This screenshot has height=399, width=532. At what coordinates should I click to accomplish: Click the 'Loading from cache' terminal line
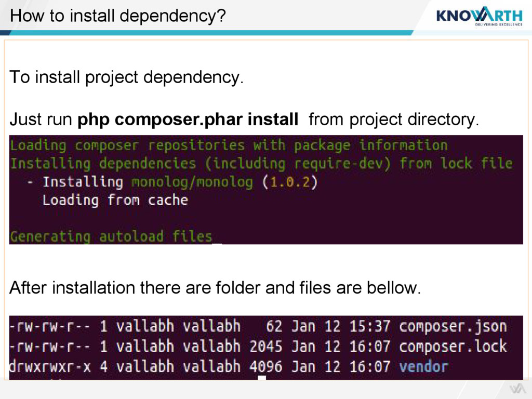115,200
